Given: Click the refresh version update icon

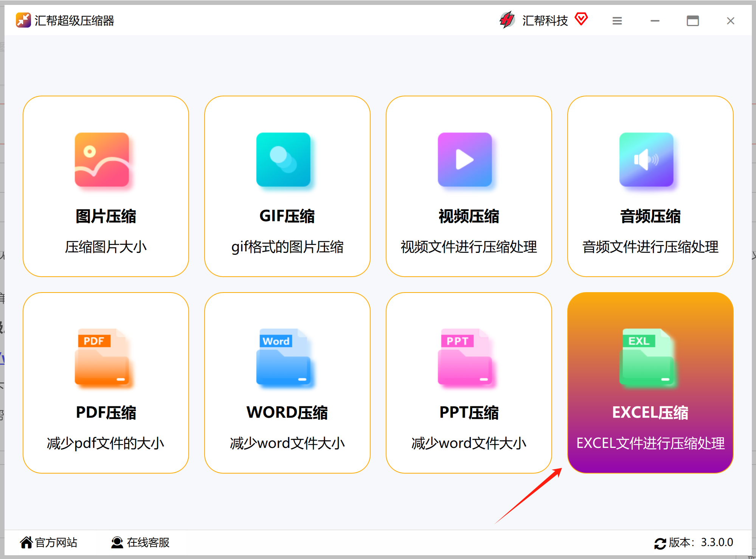Looking at the screenshot, I should click(x=660, y=544).
